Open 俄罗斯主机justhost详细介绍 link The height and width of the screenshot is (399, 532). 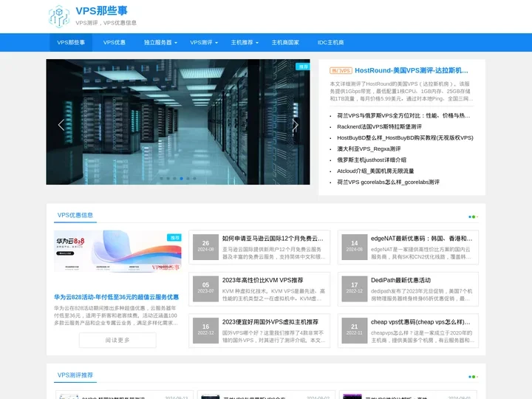(x=372, y=160)
